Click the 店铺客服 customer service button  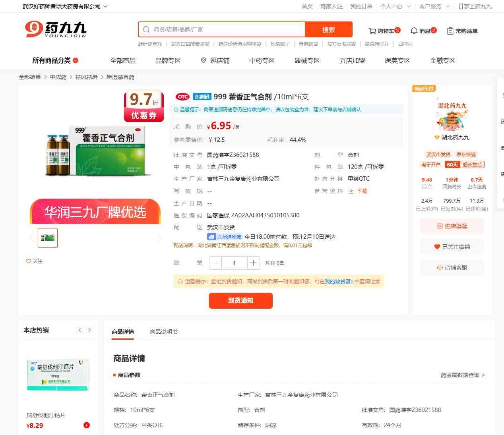(452, 267)
